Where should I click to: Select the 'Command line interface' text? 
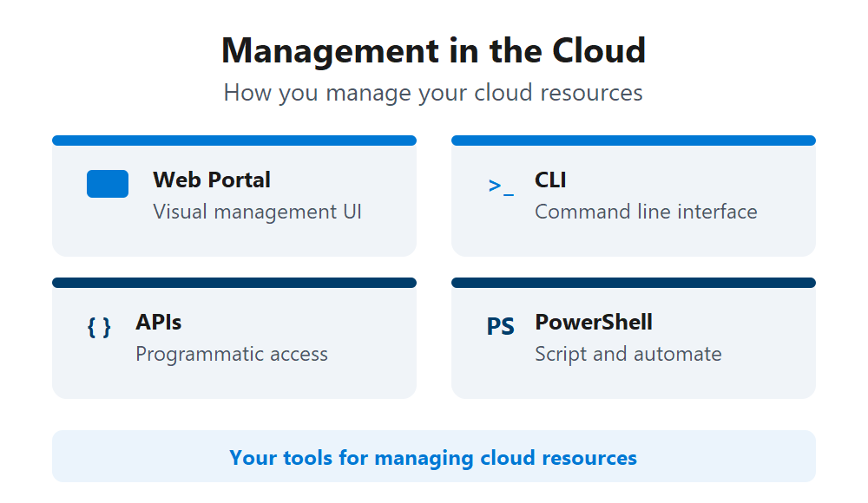click(646, 211)
